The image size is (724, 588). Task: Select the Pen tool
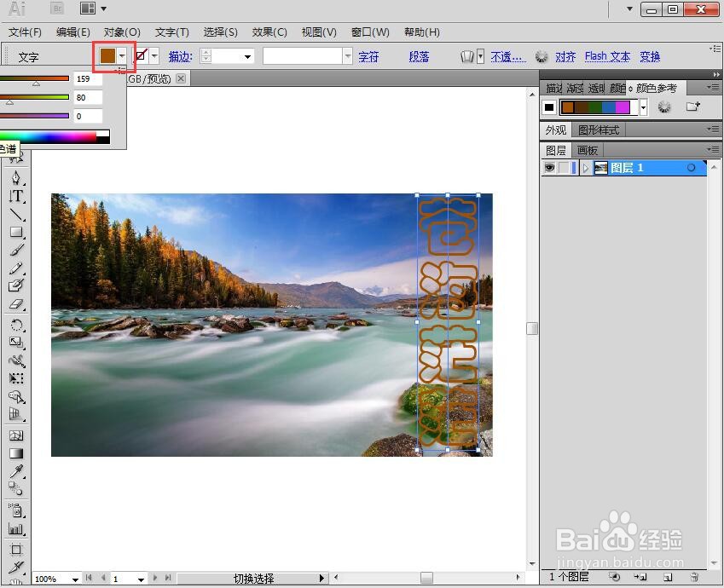pyautogui.click(x=16, y=178)
